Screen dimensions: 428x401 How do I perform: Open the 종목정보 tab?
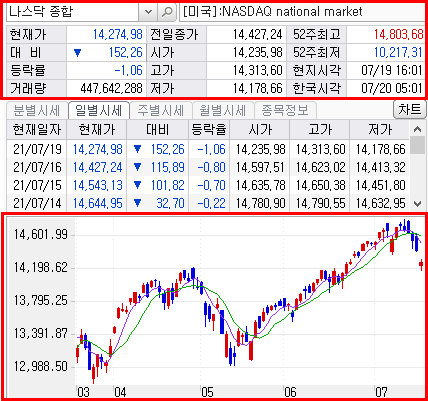(285, 110)
